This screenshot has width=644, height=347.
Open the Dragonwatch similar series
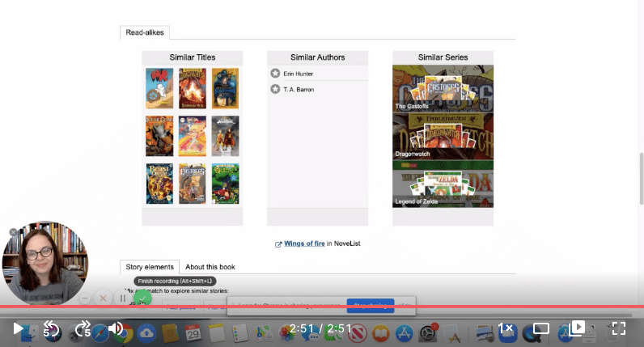coord(443,136)
